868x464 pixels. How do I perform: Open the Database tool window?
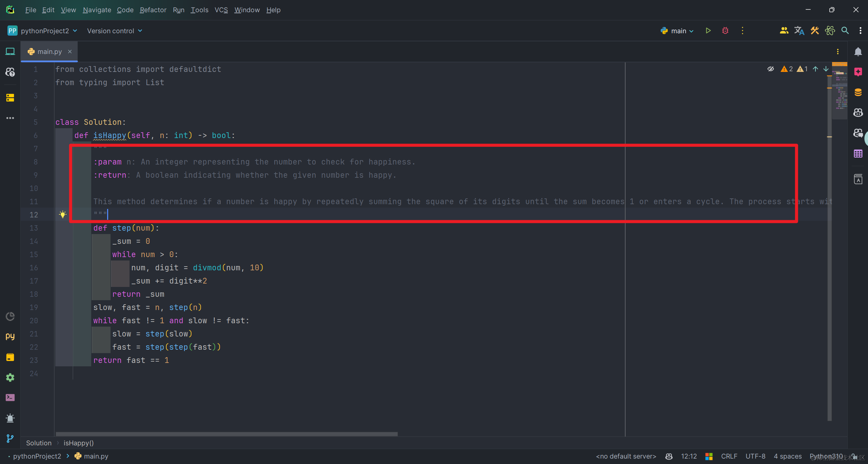tap(858, 92)
